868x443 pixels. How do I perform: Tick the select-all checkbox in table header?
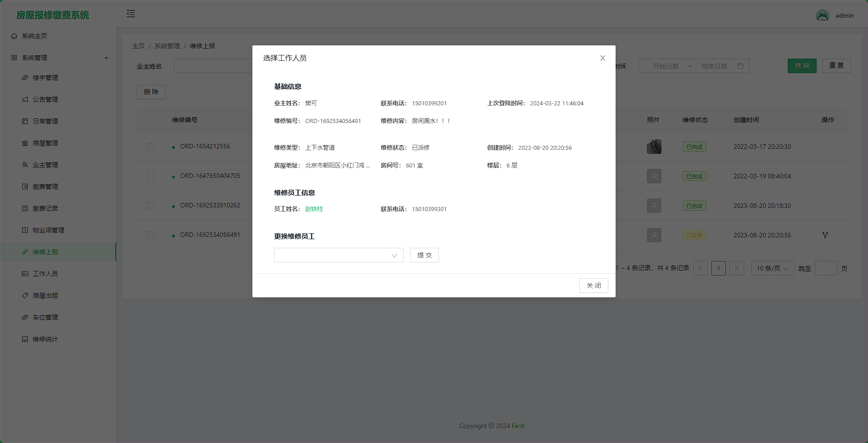click(151, 120)
